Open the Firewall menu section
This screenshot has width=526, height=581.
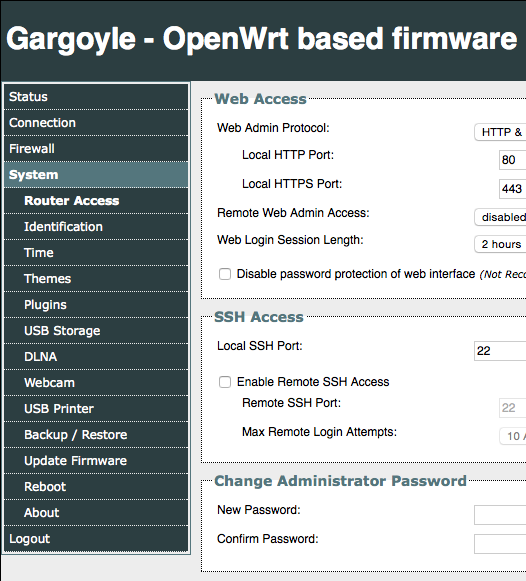coord(96,149)
